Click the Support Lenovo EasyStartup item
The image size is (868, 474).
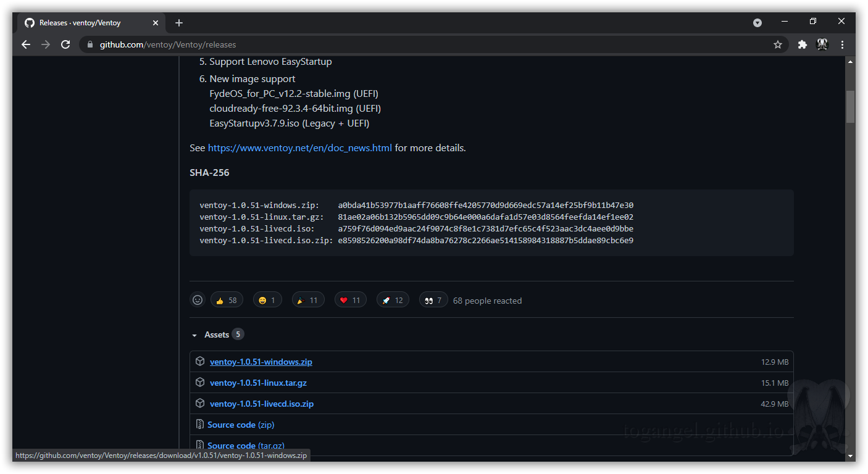pyautogui.click(x=270, y=62)
